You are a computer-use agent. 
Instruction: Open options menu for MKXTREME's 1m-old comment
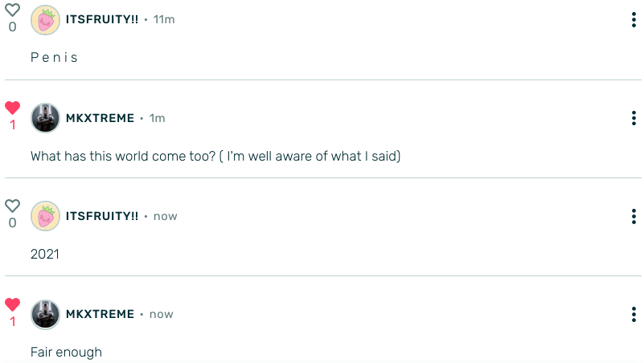click(x=634, y=118)
